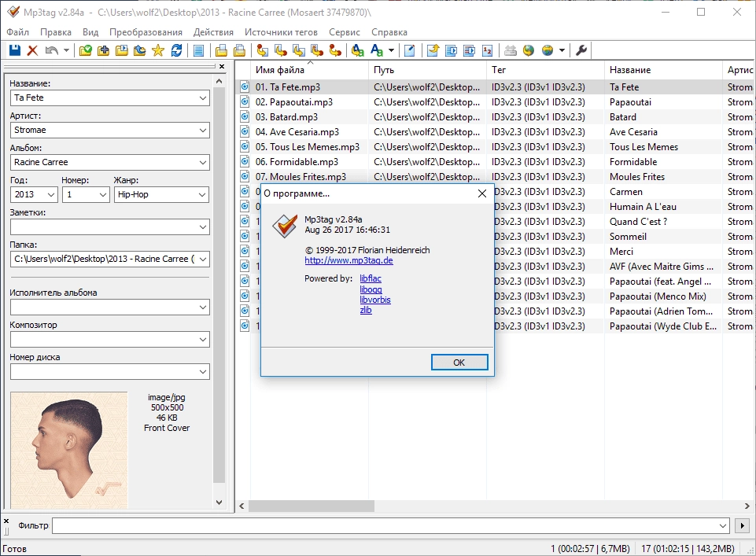This screenshot has height=556, width=756.
Task: Expand the Жанр dropdown showing Hip-Hop
Action: [x=203, y=195]
